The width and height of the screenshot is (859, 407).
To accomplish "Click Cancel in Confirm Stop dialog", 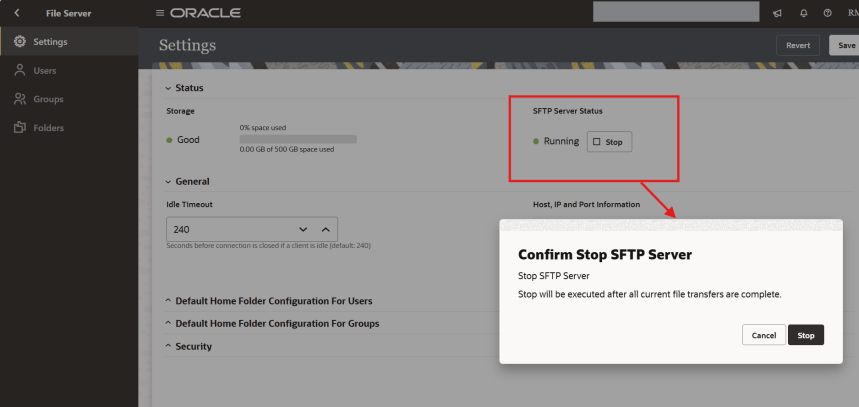I will tap(763, 335).
